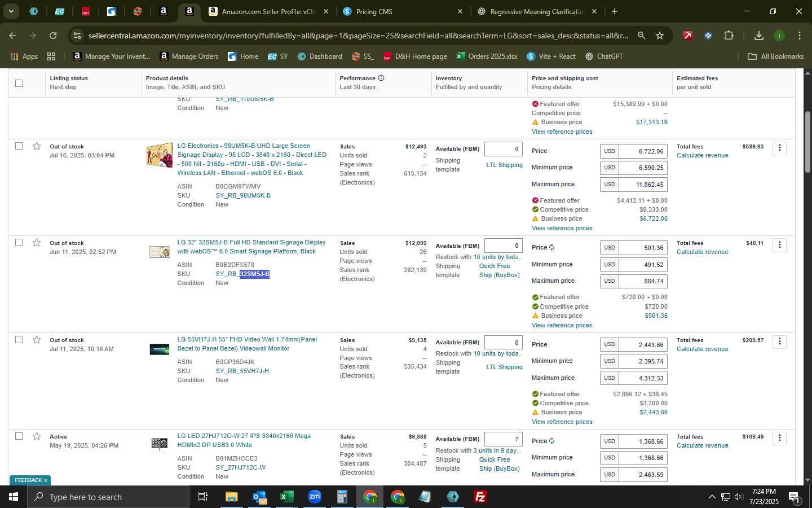The image size is (812, 508).
Task: Edit Maximum price field showing 4,312.33
Action: (x=643, y=378)
